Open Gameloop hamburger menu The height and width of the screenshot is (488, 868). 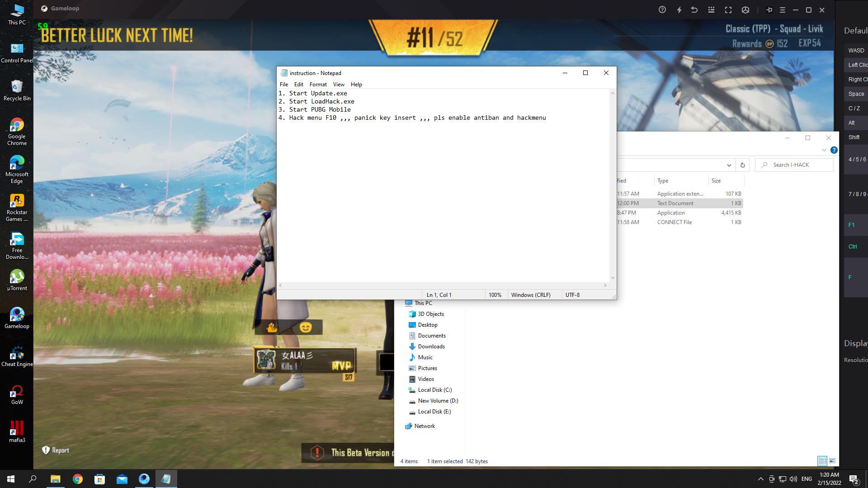coord(783,9)
